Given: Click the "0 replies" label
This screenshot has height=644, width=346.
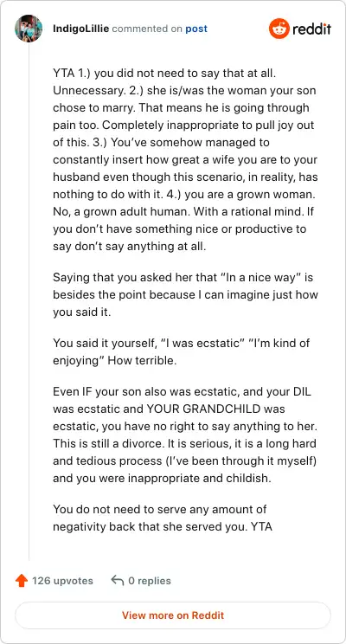Looking at the screenshot, I should (x=150, y=581).
